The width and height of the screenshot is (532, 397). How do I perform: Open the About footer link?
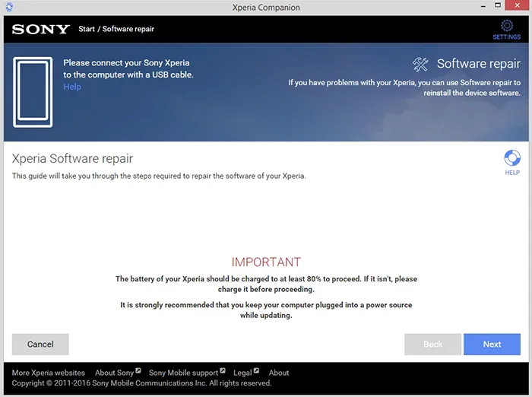279,373
